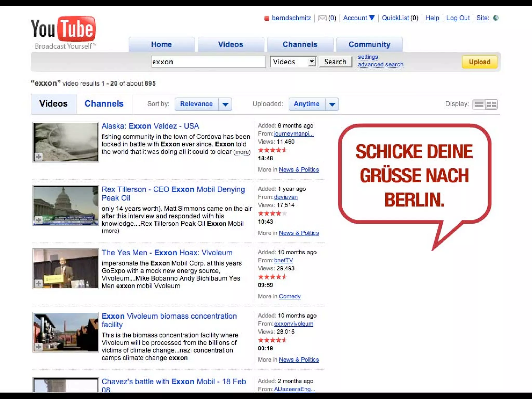Viewport: 532px width, 399px height.
Task: Click in the exxon search field
Action: click(x=208, y=62)
